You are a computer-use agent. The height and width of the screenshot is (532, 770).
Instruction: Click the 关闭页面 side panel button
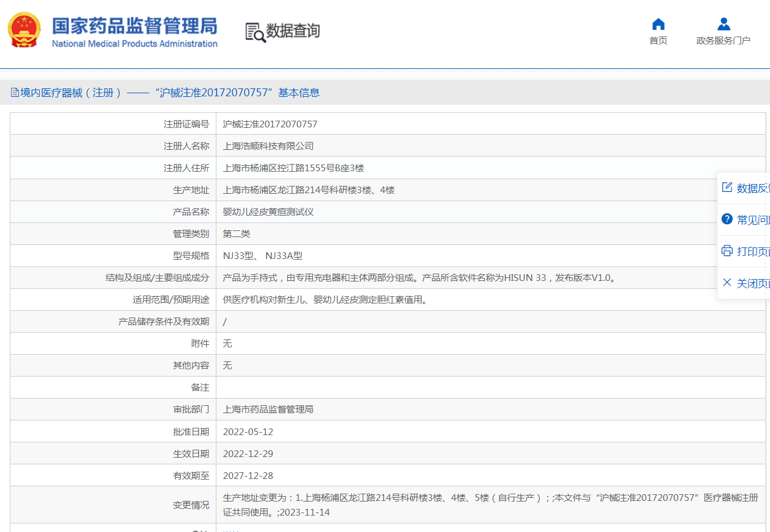click(744, 283)
